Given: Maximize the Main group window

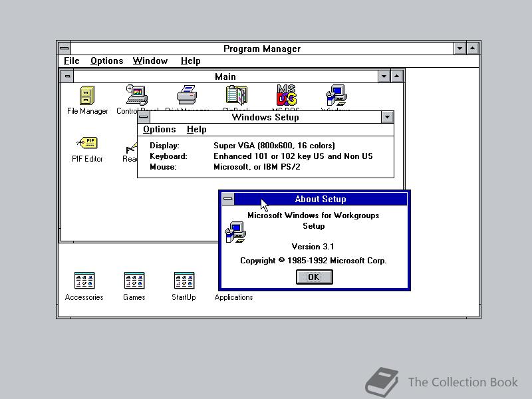Looking at the screenshot, I should pyautogui.click(x=397, y=76).
